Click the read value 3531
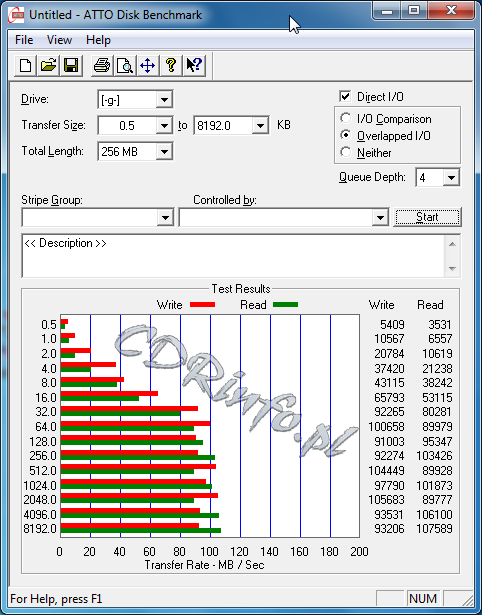 tap(440, 325)
